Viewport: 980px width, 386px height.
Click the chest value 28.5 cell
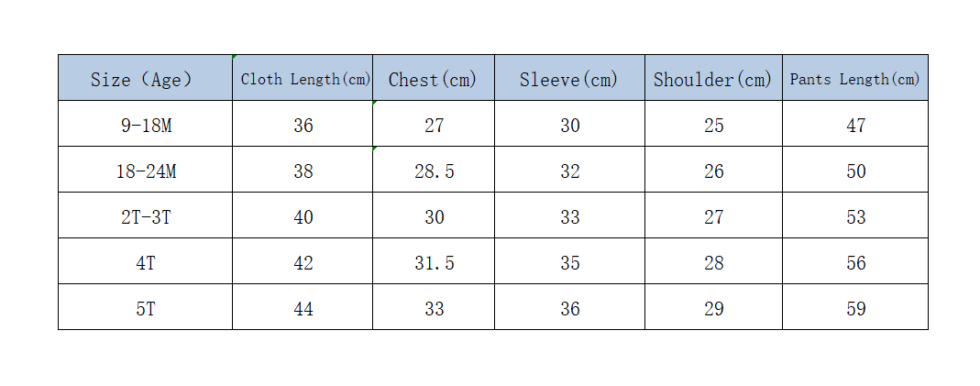pos(434,170)
